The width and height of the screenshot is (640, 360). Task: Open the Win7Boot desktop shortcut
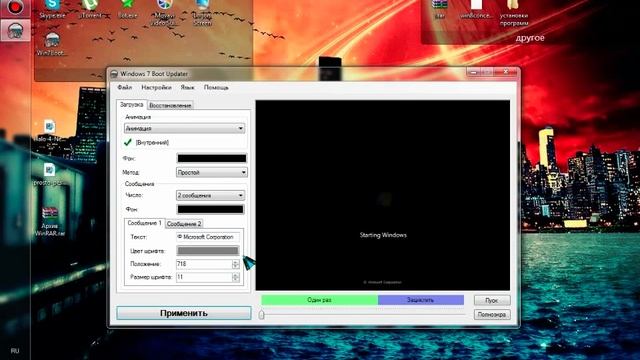tap(51, 44)
